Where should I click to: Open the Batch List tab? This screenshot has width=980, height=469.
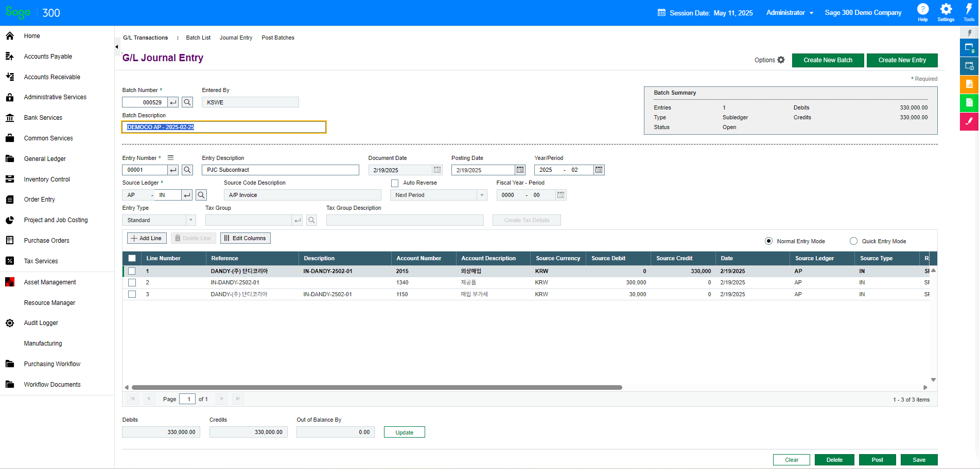point(198,38)
